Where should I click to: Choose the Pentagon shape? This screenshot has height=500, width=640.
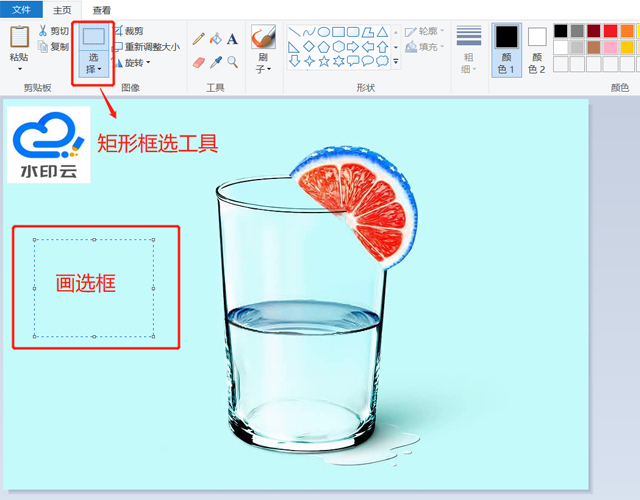tap(324, 47)
